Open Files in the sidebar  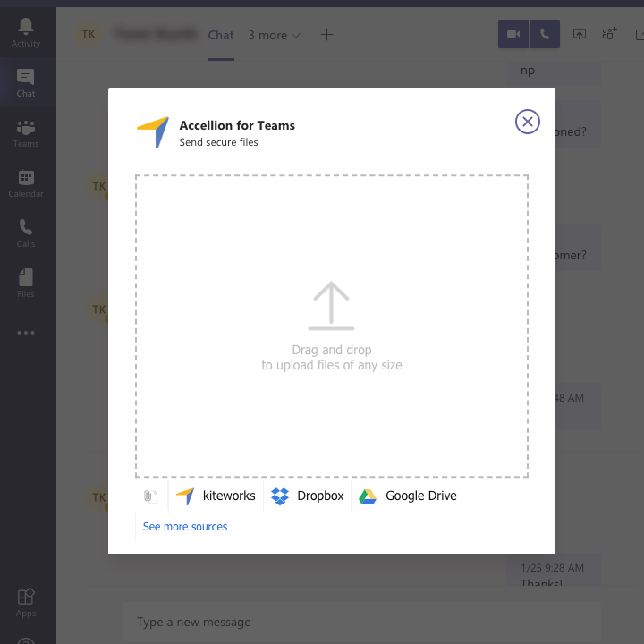click(x=26, y=284)
